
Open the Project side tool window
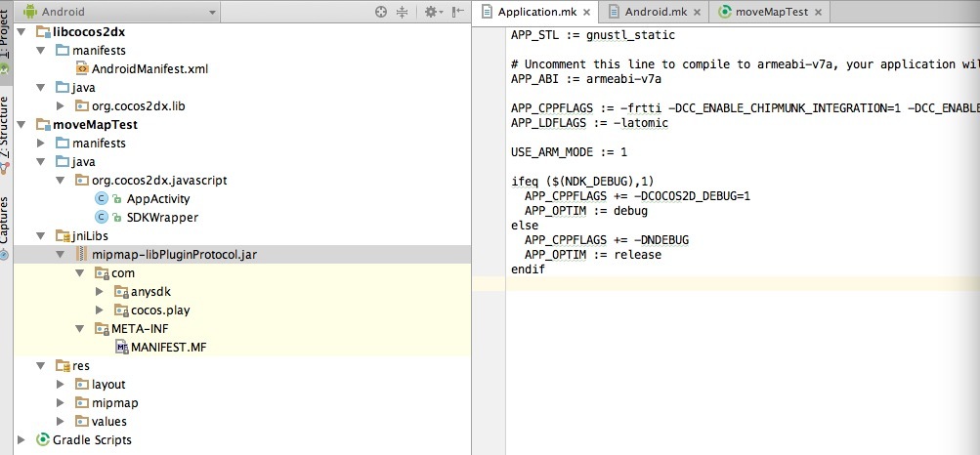coord(5,41)
